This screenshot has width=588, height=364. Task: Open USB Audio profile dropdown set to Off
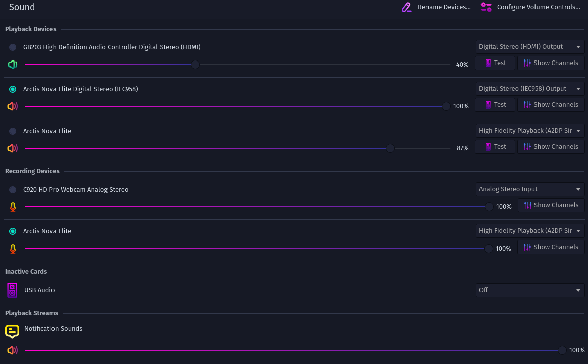530,290
